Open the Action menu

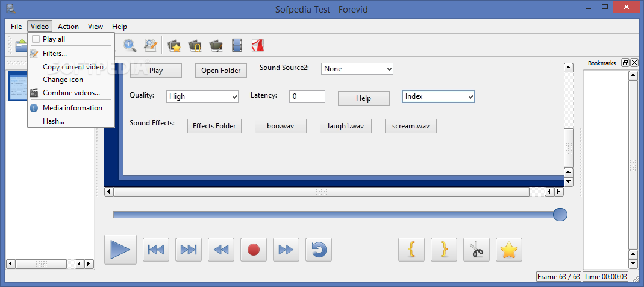[68, 27]
